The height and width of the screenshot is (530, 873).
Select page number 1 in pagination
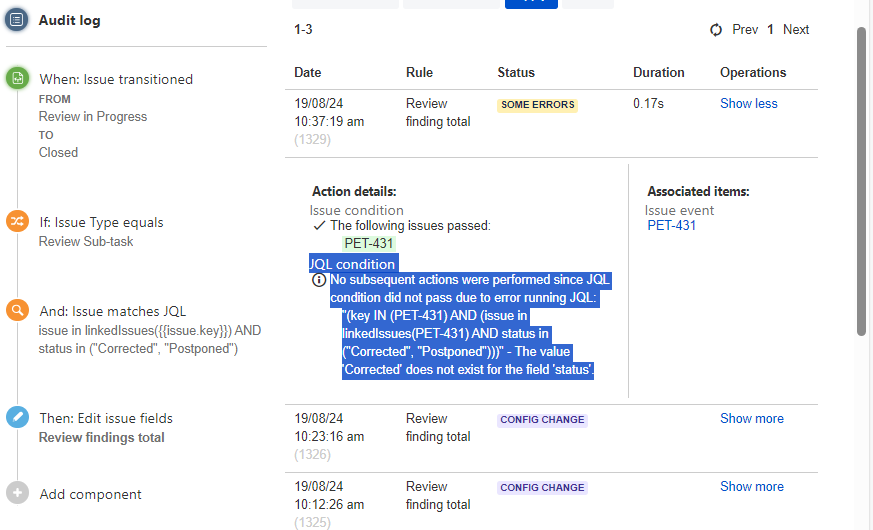pyautogui.click(x=770, y=30)
